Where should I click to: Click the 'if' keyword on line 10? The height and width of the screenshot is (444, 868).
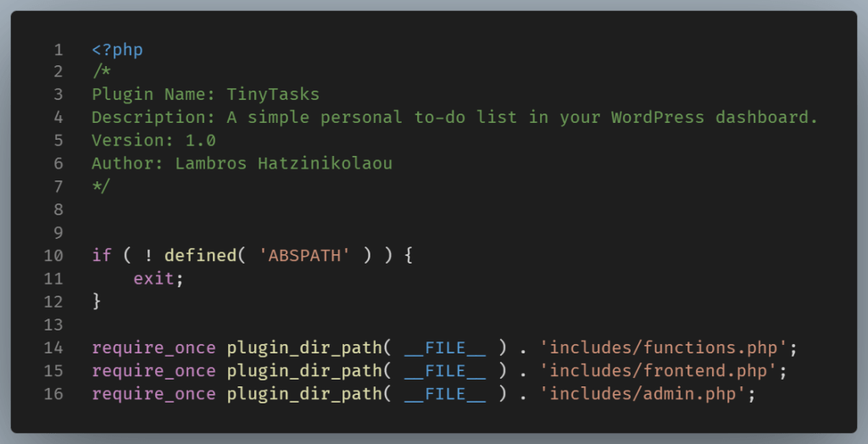[102, 256]
